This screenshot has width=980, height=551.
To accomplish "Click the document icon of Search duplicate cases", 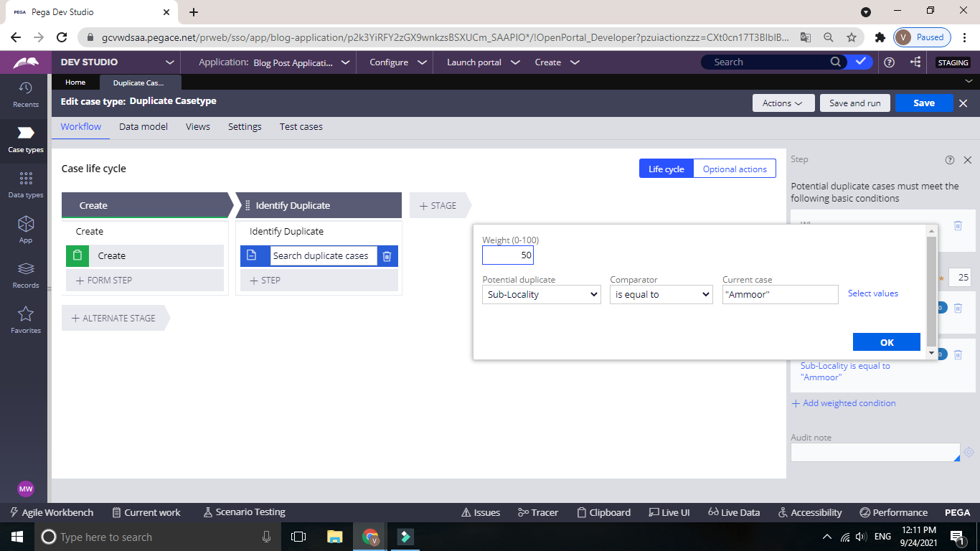I will (x=252, y=256).
